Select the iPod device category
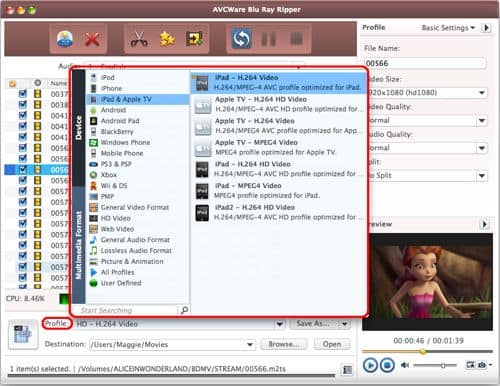Image resolution: width=500 pixels, height=386 pixels. 138,77
